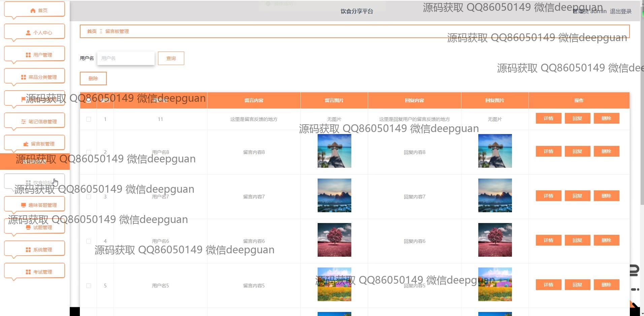Open the 留言图片 beach thumbnail in 用户名8 row
The width and height of the screenshot is (644, 316).
(334, 151)
